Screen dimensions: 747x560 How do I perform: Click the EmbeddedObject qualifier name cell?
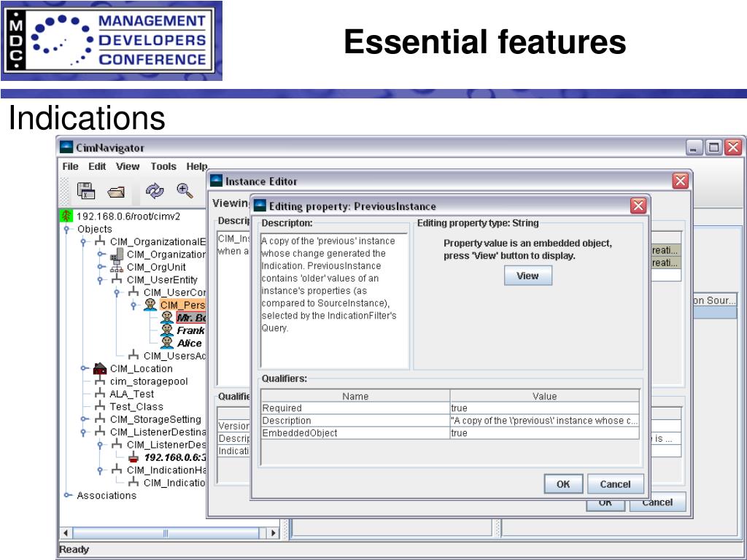click(355, 433)
